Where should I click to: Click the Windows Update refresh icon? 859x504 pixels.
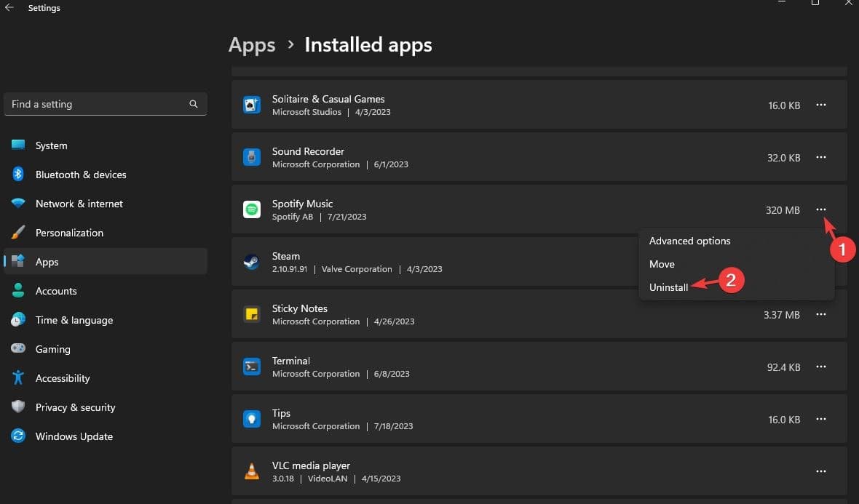(x=18, y=436)
